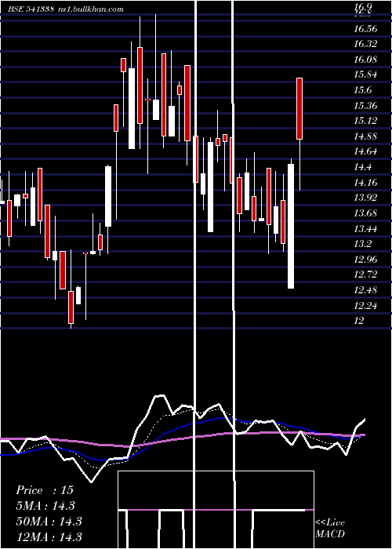Select the 13.68 price axis label
Image resolution: width=392 pixels, height=549 pixels.
[x=365, y=213]
